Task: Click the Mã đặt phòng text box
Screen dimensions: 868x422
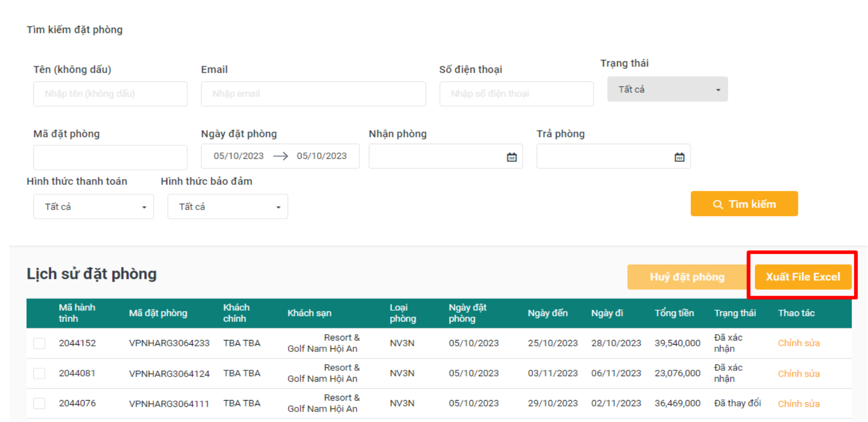Action: coord(110,157)
